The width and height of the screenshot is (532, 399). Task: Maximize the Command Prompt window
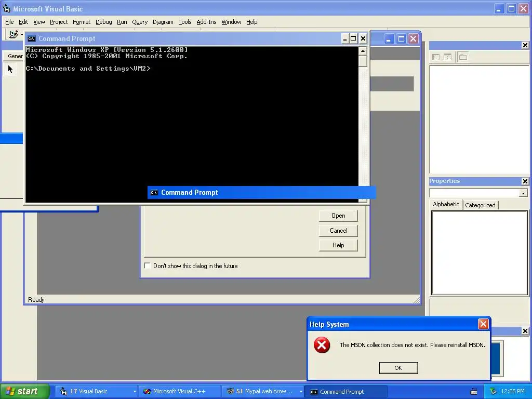coord(353,38)
